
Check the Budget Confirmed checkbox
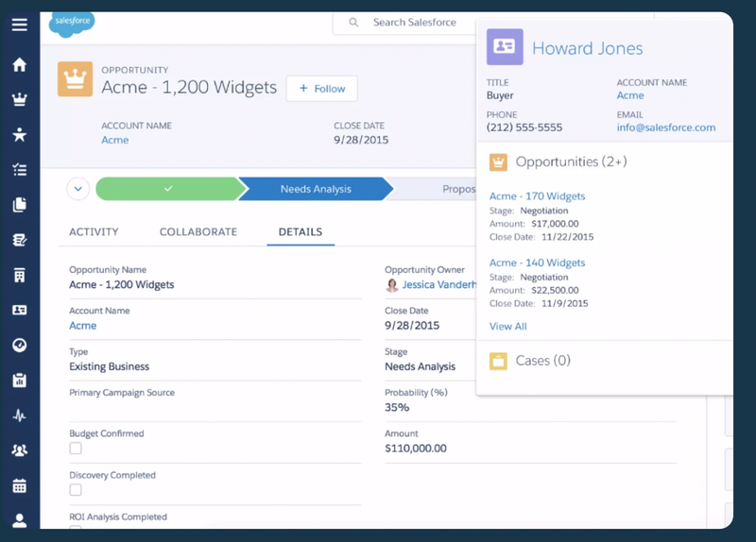tap(76, 449)
